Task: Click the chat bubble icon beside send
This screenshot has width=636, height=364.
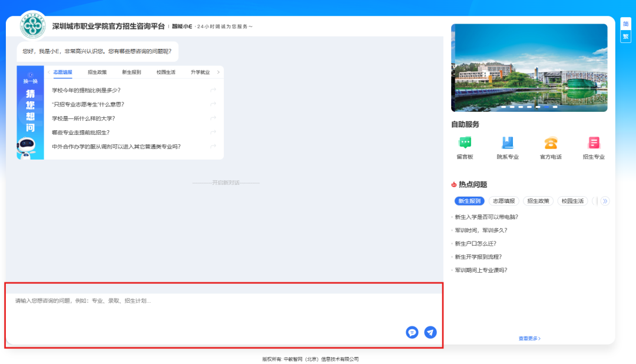Action: pos(412,332)
